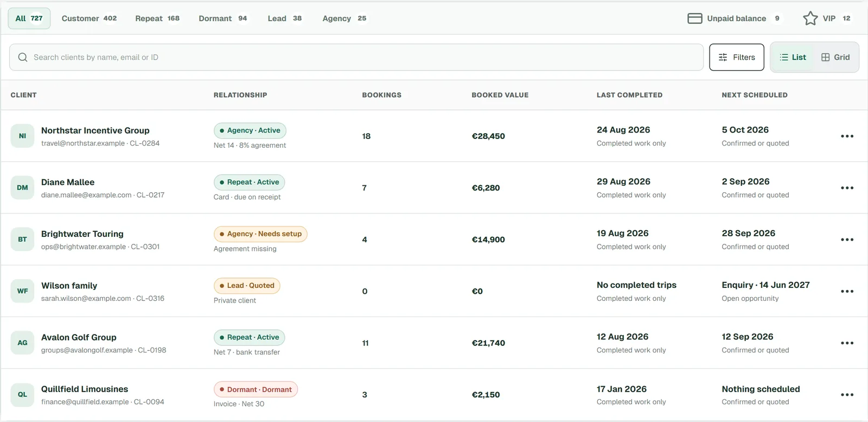868x422 pixels.
Task: Switch to List view
Action: [793, 57]
